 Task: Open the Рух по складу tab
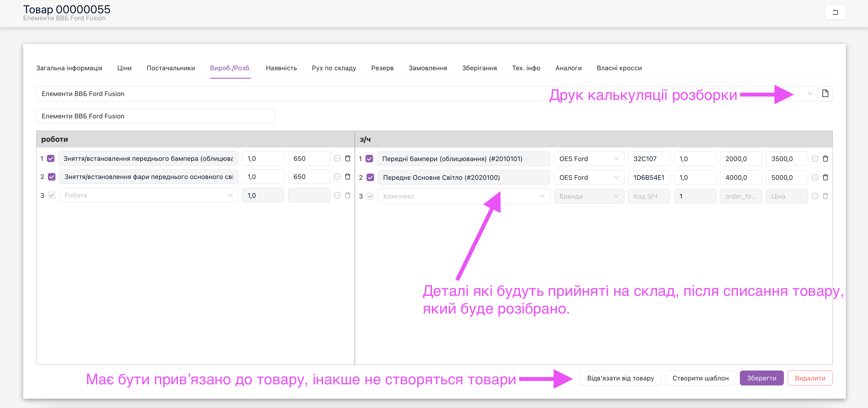pyautogui.click(x=334, y=68)
